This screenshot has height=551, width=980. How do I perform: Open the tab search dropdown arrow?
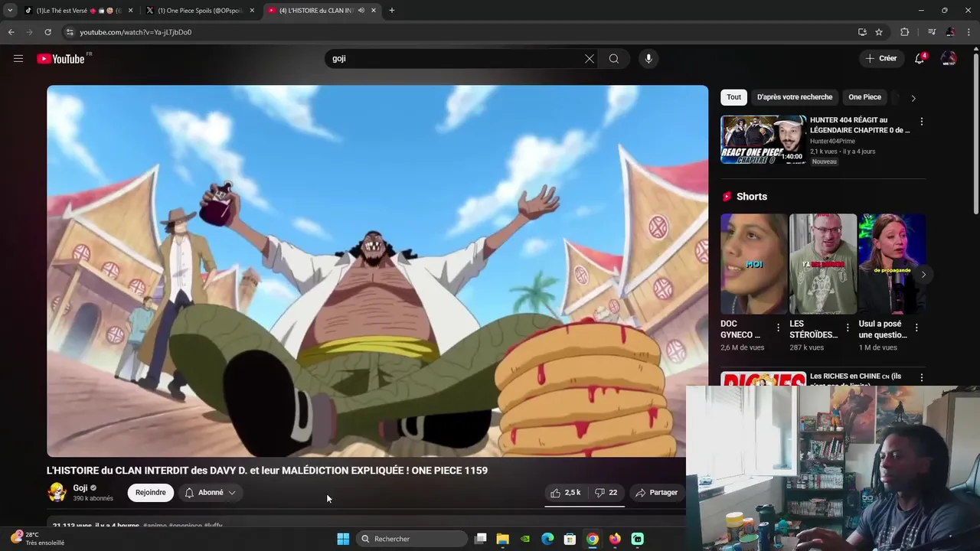pos(10,11)
